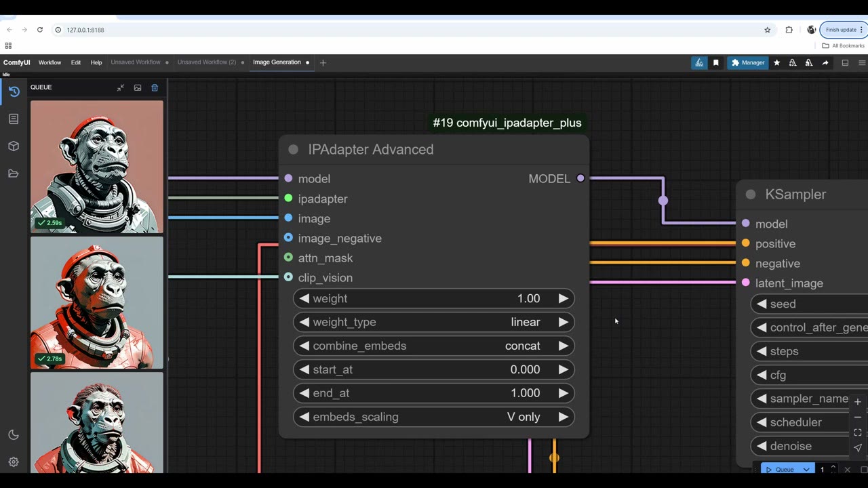The height and width of the screenshot is (488, 868).
Task: Toggle the IPAdapter Advanced node collapse dot
Action: coord(294,150)
